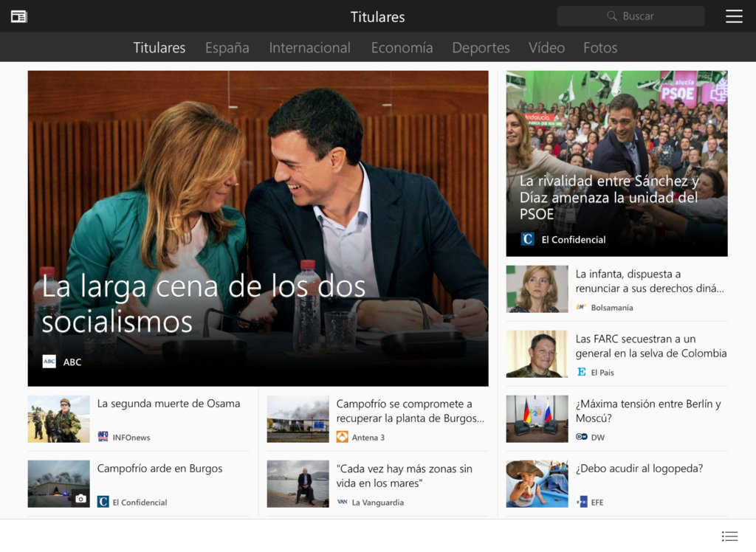Open headline 'La larga cena de los dos socialismos'
This screenshot has height=552, width=756.
204,304
